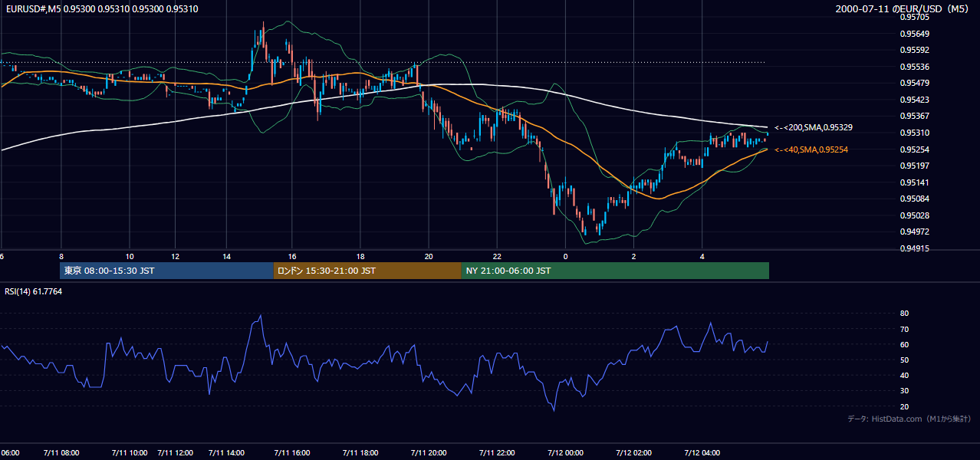The image size is (980, 460).
Task: Click the RSI axis level 40
Action: click(904, 375)
